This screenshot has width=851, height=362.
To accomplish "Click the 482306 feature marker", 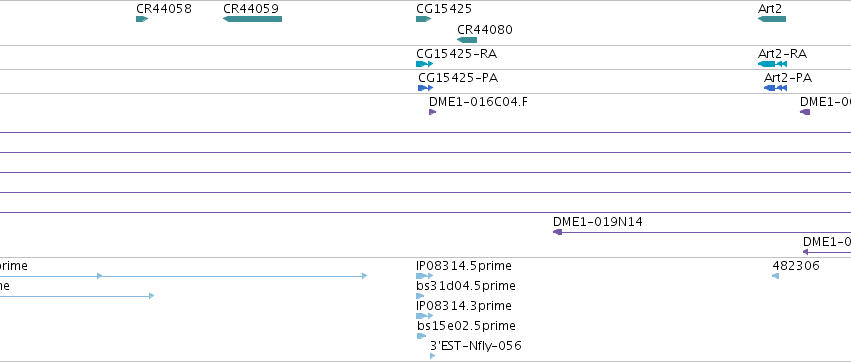I will pos(776,276).
